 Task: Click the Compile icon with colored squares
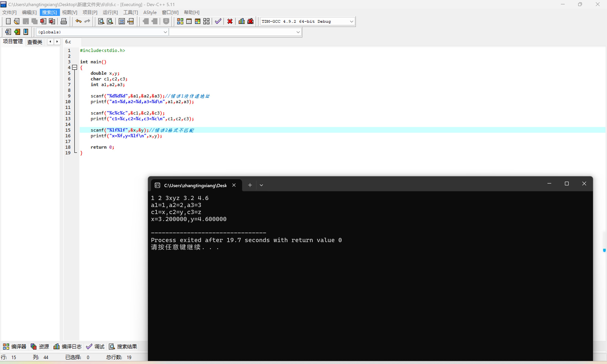(x=180, y=21)
